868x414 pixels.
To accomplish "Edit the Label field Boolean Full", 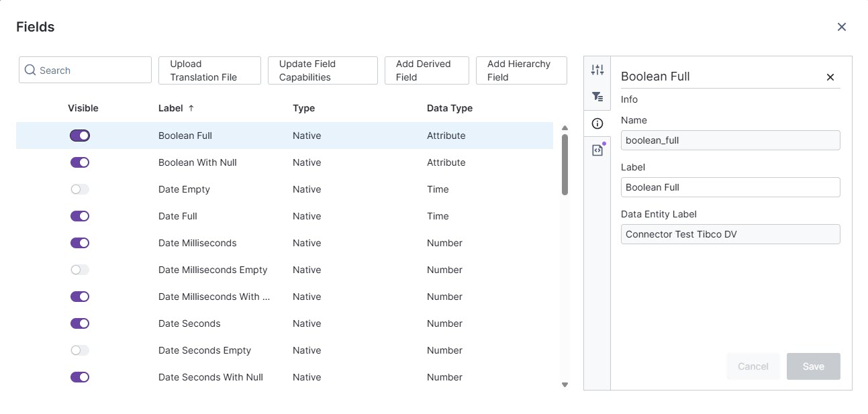I will (x=730, y=187).
